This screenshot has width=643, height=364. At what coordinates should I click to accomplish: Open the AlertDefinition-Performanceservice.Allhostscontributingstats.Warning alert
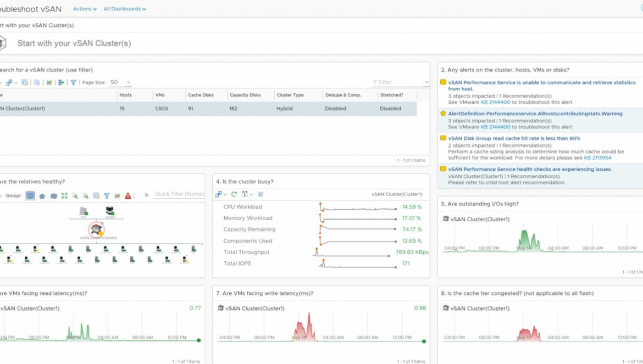[535, 114]
